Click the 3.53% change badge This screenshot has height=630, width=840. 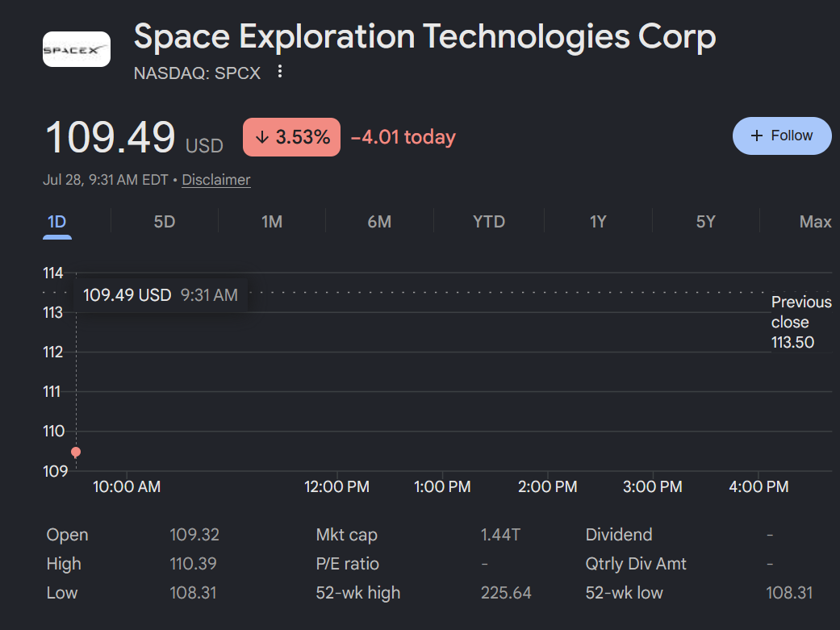coord(291,137)
